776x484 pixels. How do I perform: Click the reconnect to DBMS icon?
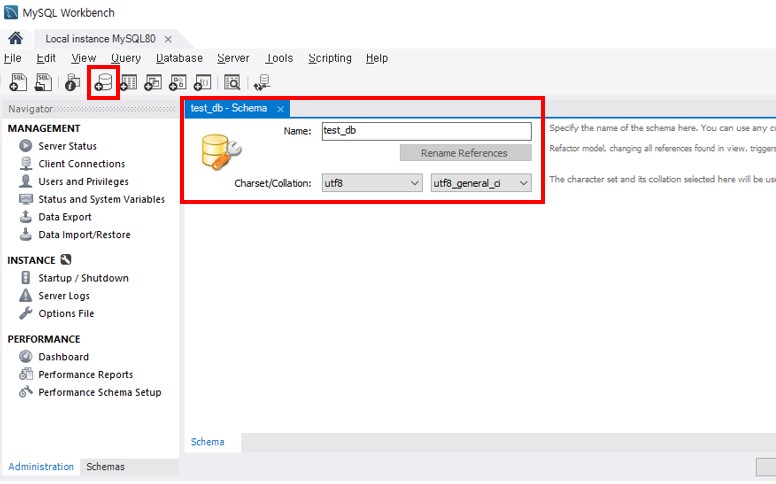(262, 83)
